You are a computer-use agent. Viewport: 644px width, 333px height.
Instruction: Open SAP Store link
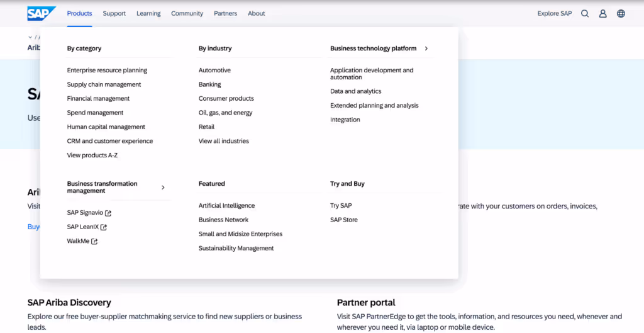pos(344,220)
